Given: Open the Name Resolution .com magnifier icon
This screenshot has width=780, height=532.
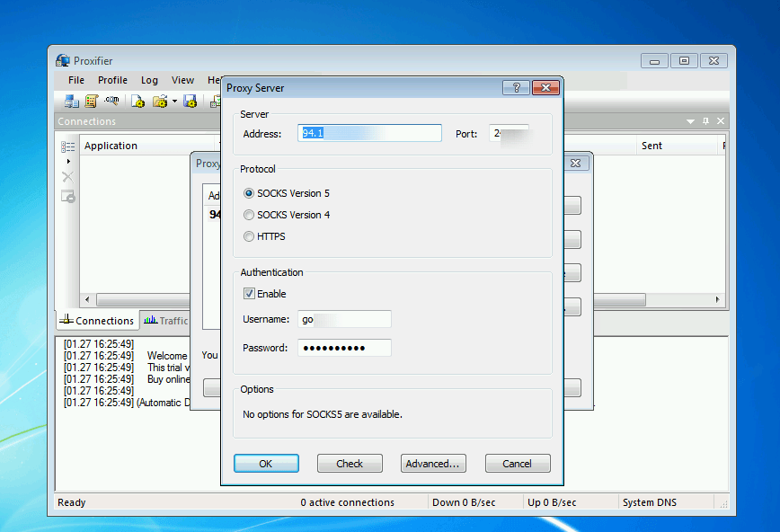Looking at the screenshot, I should click(x=112, y=101).
